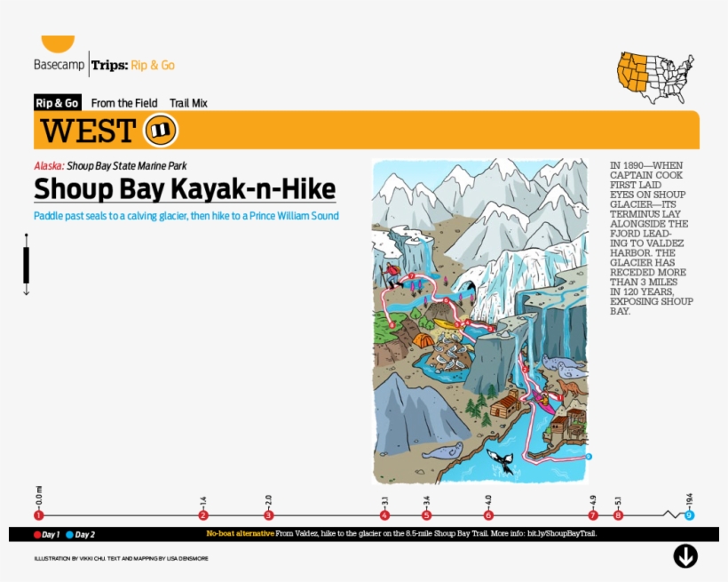The width and height of the screenshot is (728, 582).
Task: Click waypoint 8 at mile 5.1
Action: (618, 515)
